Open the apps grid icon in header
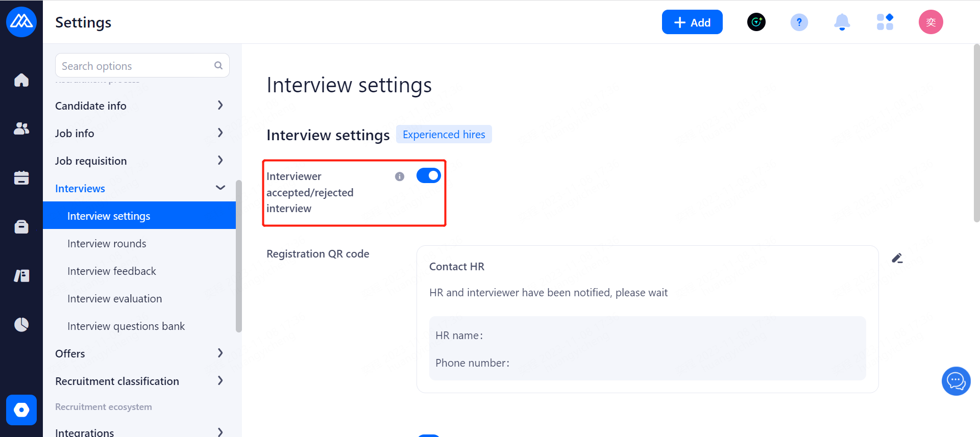This screenshot has width=980, height=437. pyautogui.click(x=885, y=22)
